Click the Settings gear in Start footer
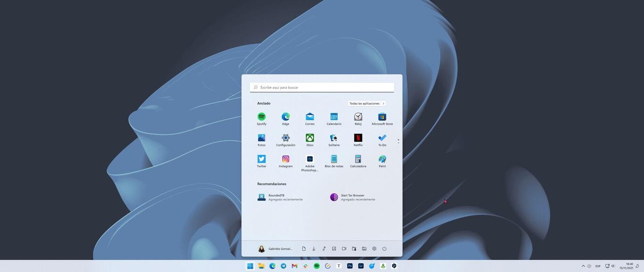The image size is (644, 272). point(374,249)
